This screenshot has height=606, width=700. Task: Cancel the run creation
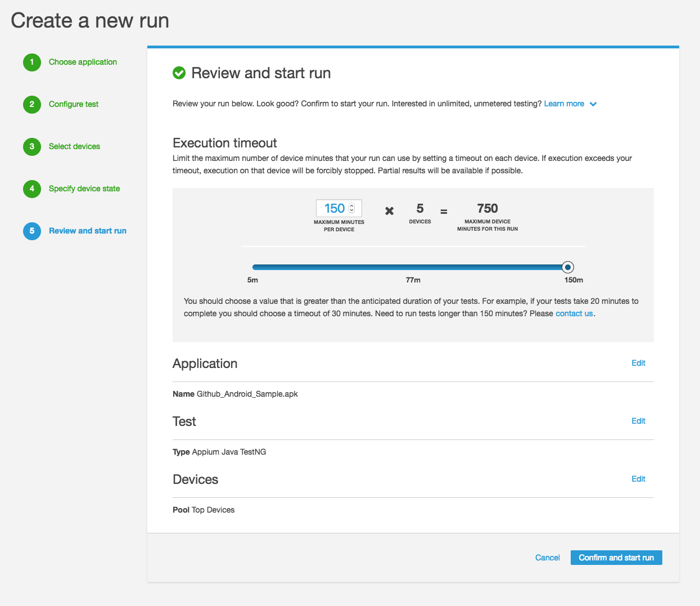(x=547, y=558)
